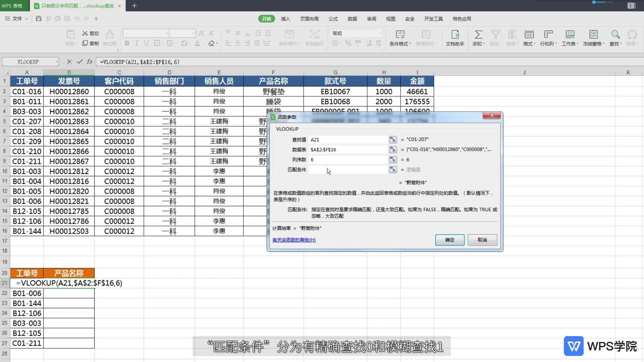
Task: Expand the 求和 dropdown arrow
Action: tap(484, 44)
